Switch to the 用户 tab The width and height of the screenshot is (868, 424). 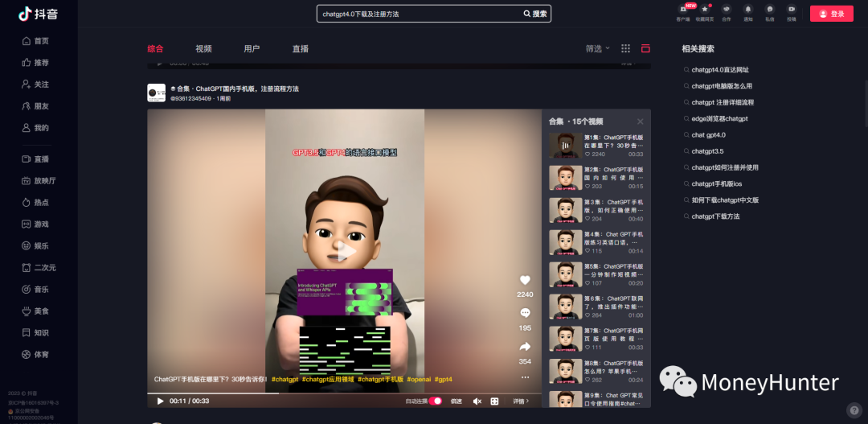tap(252, 49)
